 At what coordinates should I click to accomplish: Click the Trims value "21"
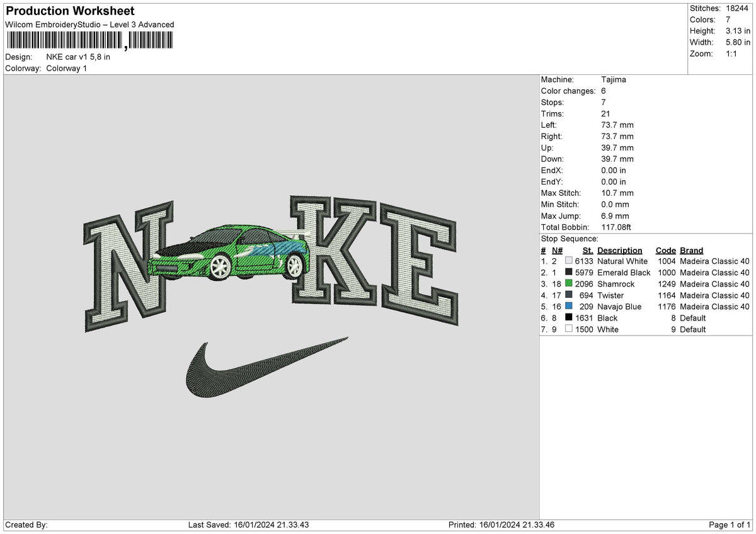pos(606,114)
